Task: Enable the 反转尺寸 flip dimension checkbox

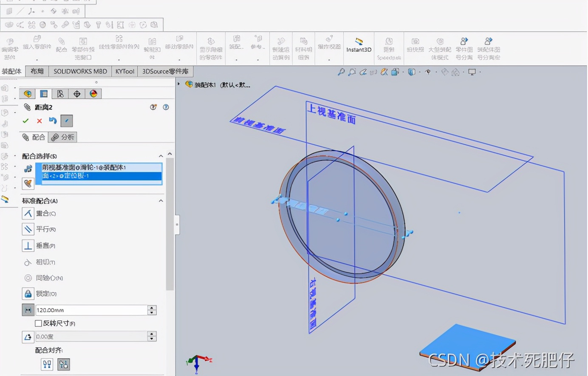Action: coord(38,323)
